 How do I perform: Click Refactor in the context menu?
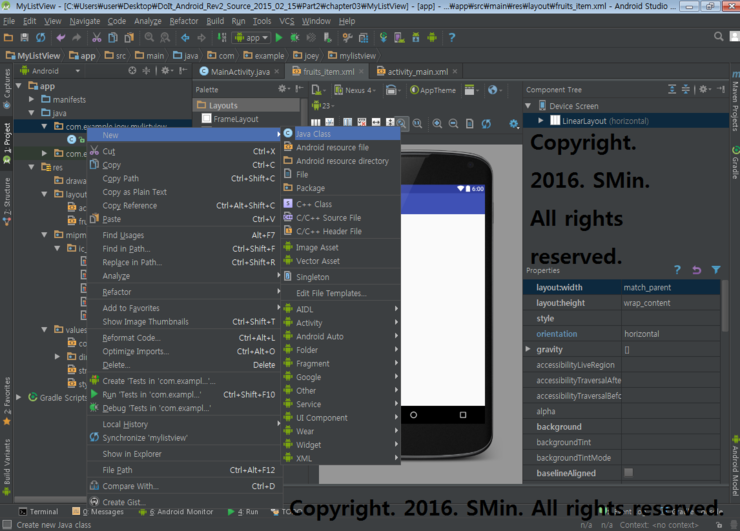tap(184, 292)
